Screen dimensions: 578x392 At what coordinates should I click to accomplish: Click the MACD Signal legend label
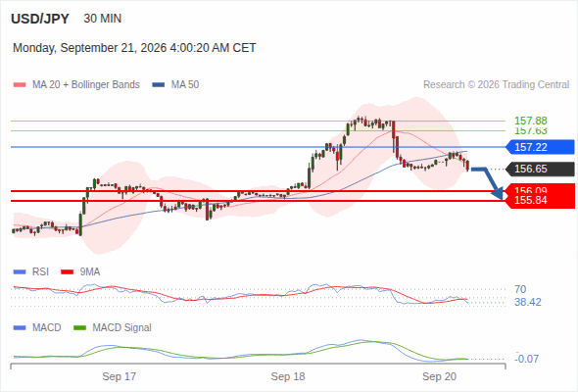[x=122, y=328]
